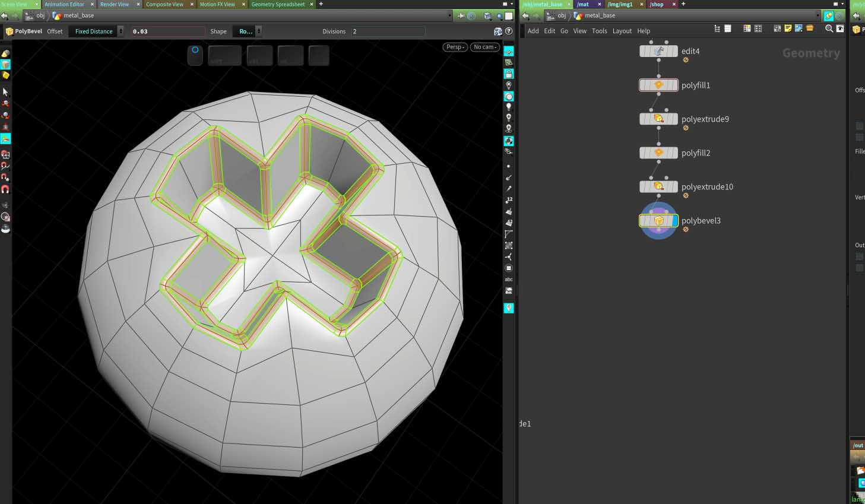Click the polybevel3 node icon
The image size is (865, 504).
(658, 221)
